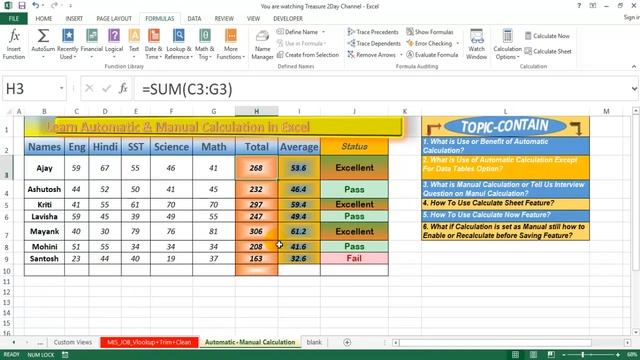Open the Financial functions library
Viewport: 640px width, 360px height.
click(x=92, y=44)
